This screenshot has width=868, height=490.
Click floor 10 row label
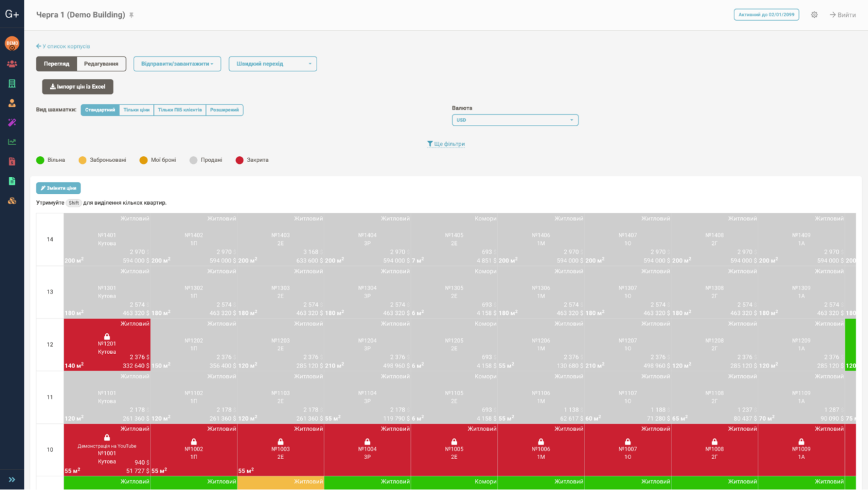tap(50, 449)
